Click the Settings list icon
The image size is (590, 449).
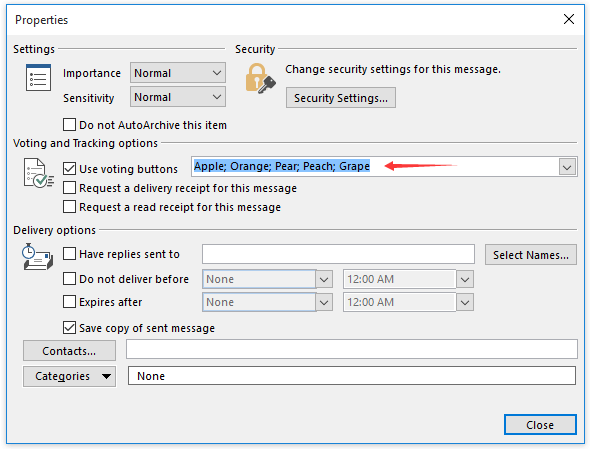point(38,78)
